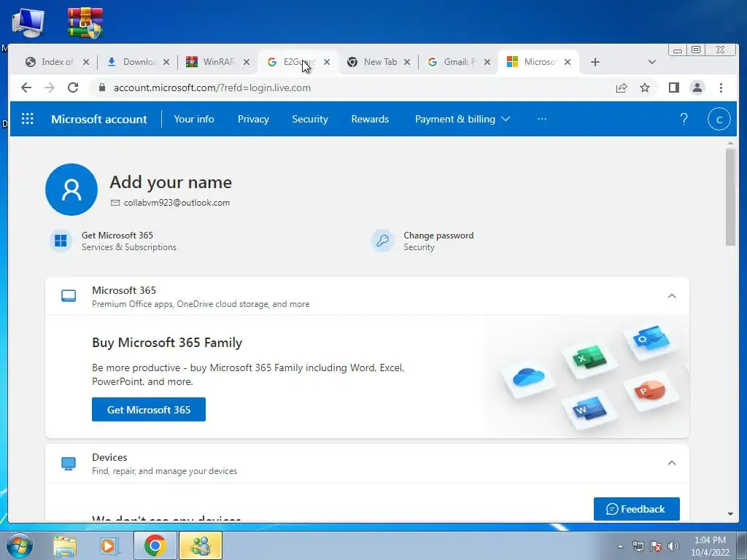Launch Windows Media Player from taskbar
Image resolution: width=747 pixels, height=560 pixels.
109,545
